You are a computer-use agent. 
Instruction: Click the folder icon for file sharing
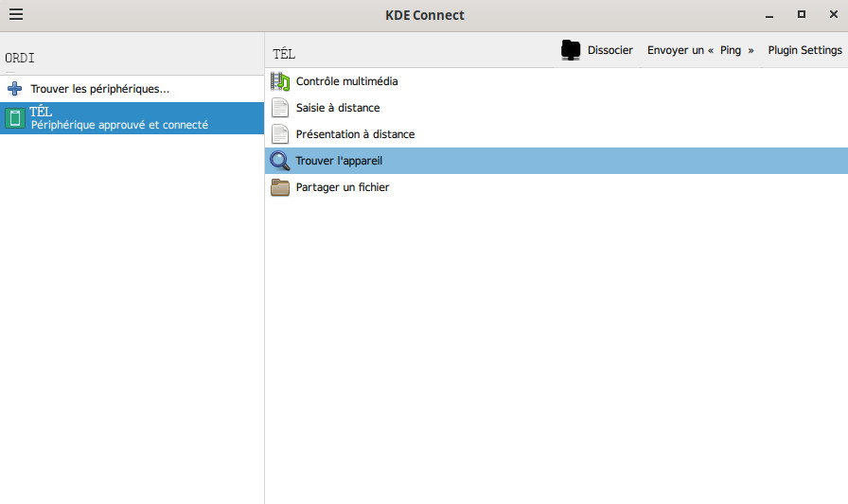click(x=280, y=187)
